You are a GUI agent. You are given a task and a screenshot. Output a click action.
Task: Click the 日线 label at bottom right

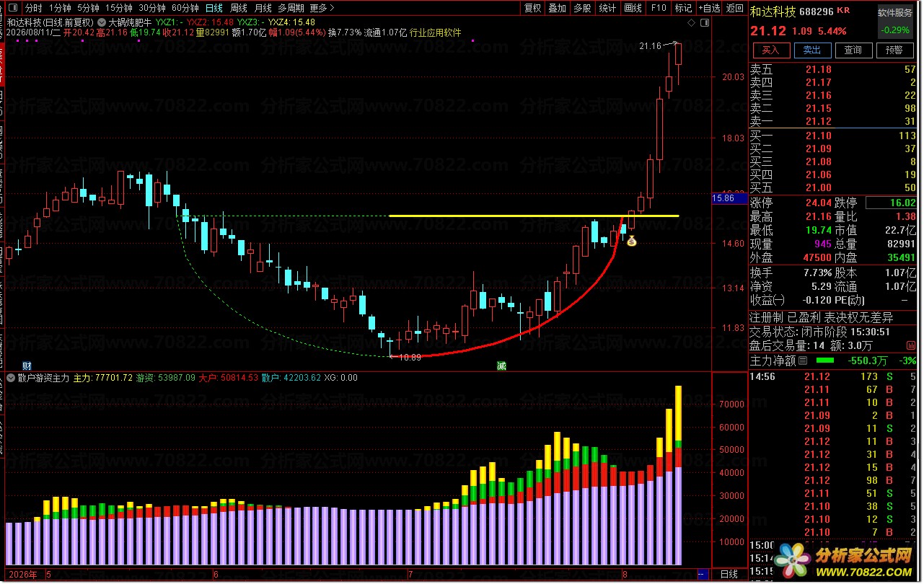[x=729, y=574]
